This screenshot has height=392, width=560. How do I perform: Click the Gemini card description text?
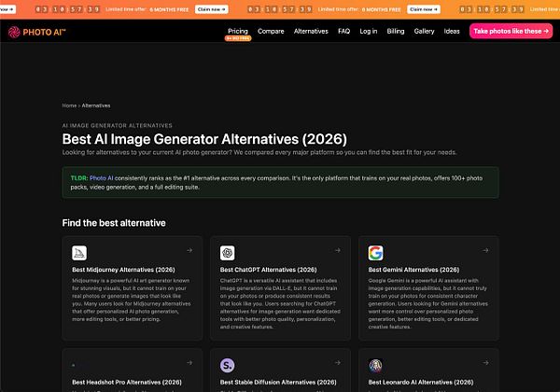coord(428,304)
